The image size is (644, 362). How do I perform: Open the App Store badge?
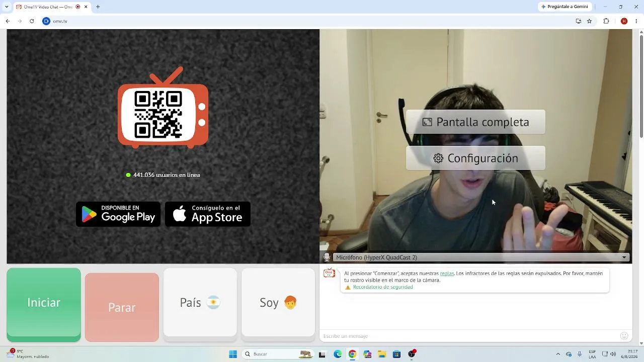[208, 214]
